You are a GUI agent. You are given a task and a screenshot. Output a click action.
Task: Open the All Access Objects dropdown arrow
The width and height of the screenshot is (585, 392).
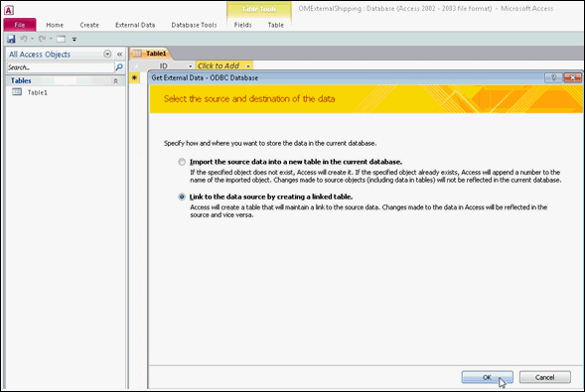coord(107,54)
